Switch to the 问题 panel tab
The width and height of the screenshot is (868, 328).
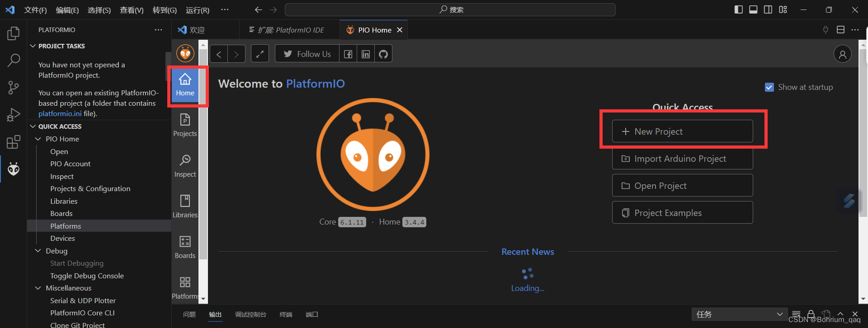[189, 314]
